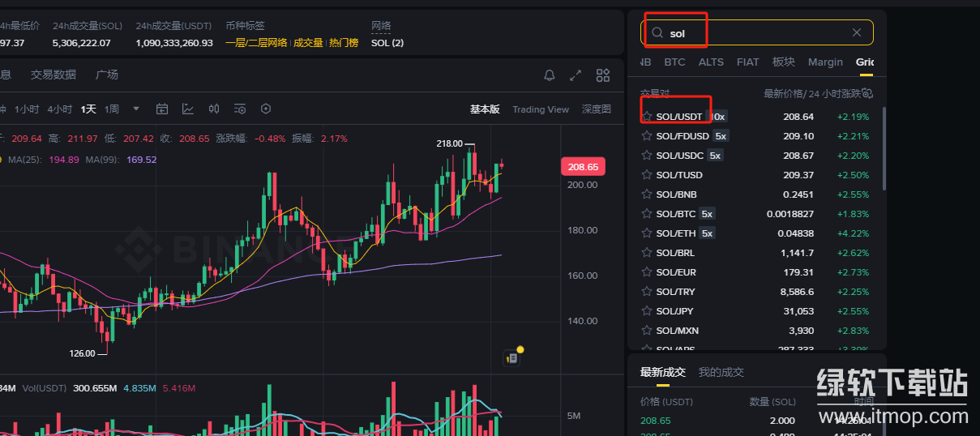Select the 4小时 interval
Screen dimensions: 980x436
[x=59, y=109]
